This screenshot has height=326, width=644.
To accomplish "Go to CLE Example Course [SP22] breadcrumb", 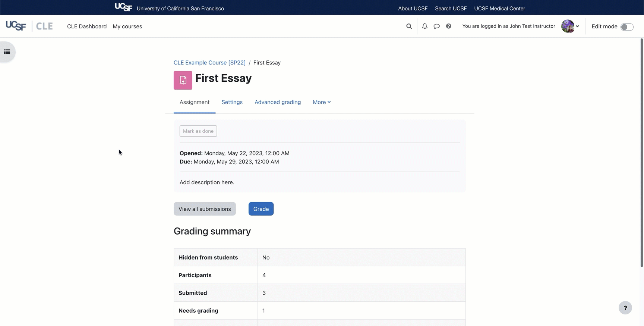I will coord(209,63).
